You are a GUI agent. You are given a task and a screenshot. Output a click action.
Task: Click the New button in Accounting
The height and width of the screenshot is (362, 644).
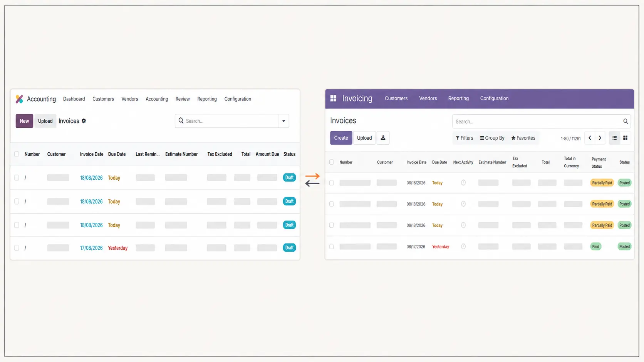coord(24,121)
